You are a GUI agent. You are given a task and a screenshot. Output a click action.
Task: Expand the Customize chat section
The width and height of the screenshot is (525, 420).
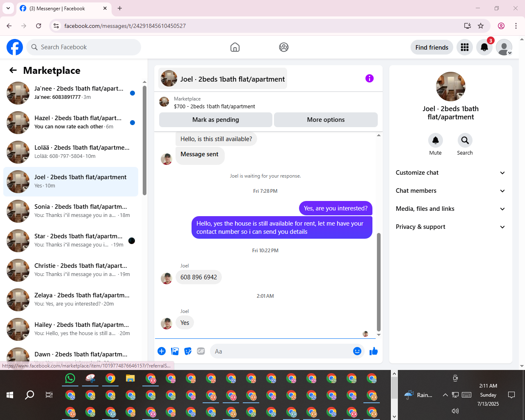[451, 173]
